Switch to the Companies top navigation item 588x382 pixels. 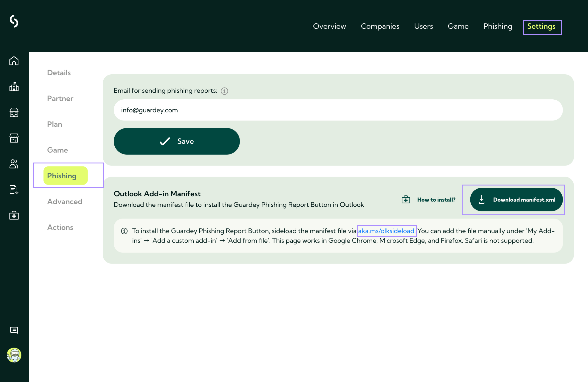pos(380,26)
